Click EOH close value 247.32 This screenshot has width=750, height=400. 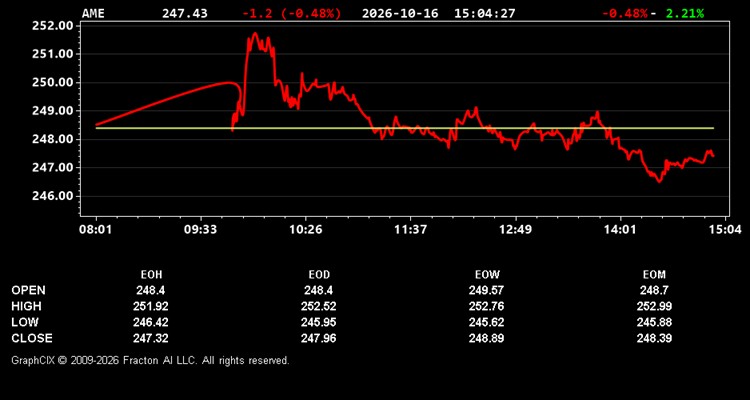coord(151,338)
